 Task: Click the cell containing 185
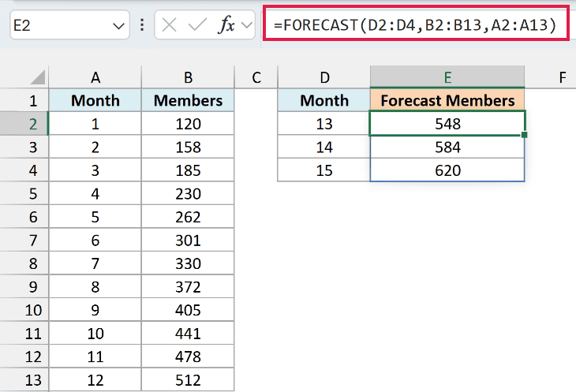(x=188, y=170)
